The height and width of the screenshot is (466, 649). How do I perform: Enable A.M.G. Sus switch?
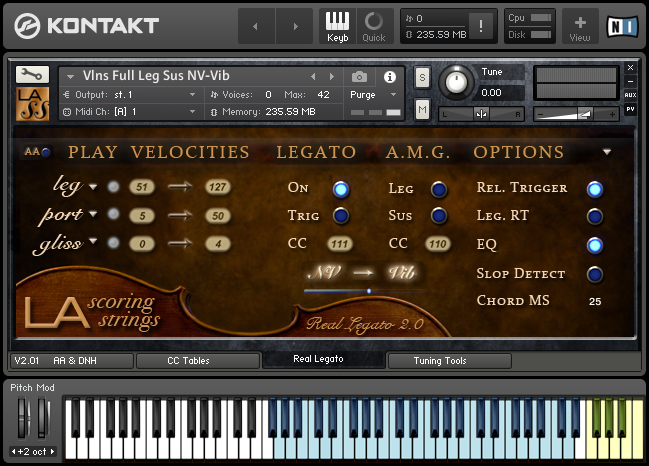point(439,216)
